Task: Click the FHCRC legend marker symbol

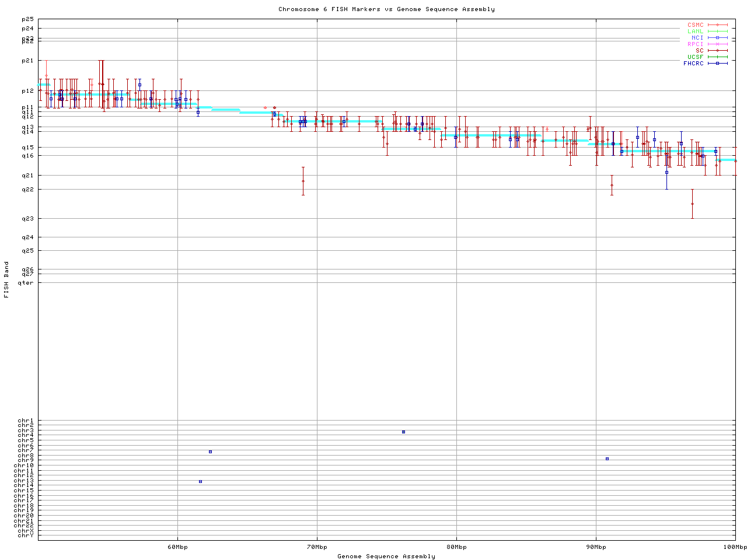Action: [717, 63]
